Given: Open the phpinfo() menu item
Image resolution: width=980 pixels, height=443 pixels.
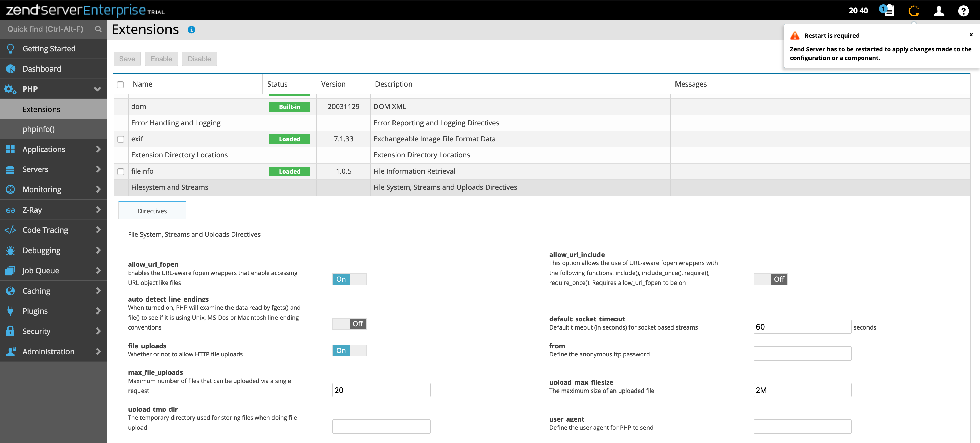Looking at the screenshot, I should pos(39,129).
